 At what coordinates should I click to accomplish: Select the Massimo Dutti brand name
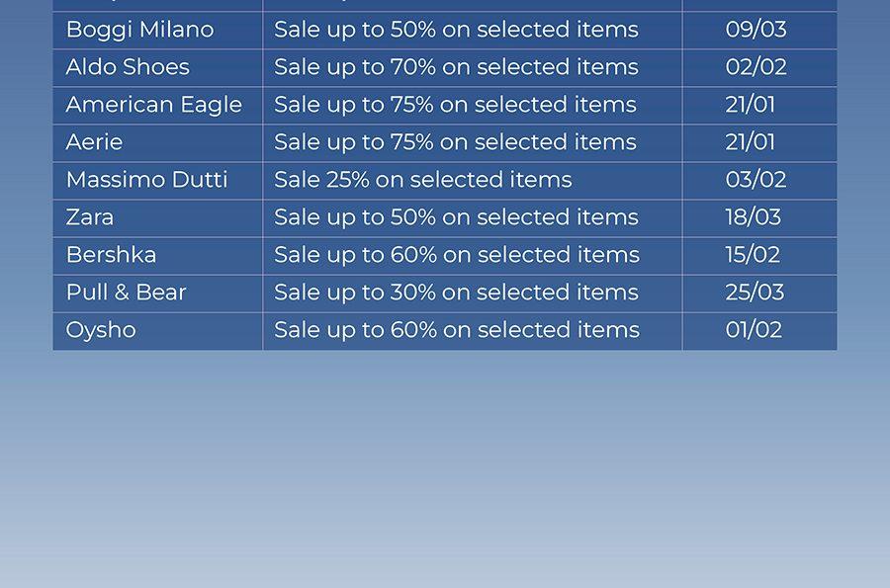click(x=146, y=179)
